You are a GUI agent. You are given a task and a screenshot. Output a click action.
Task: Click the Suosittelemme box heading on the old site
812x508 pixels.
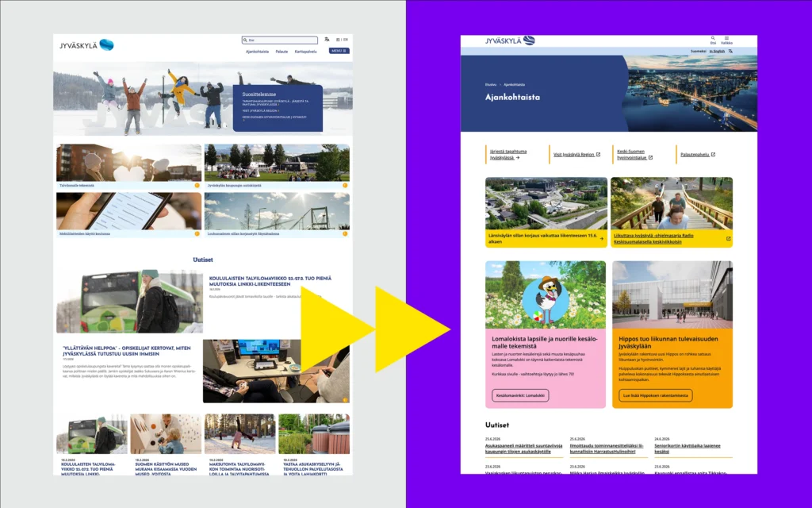point(259,94)
